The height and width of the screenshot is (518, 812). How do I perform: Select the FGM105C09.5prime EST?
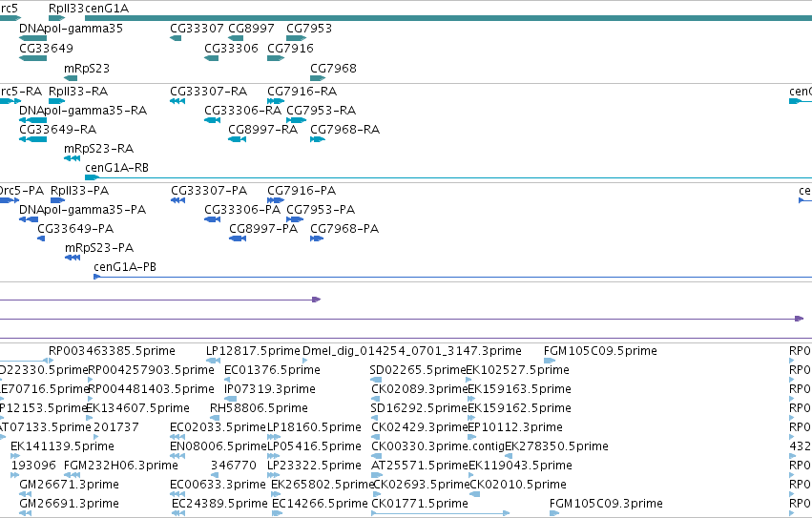coord(550,361)
